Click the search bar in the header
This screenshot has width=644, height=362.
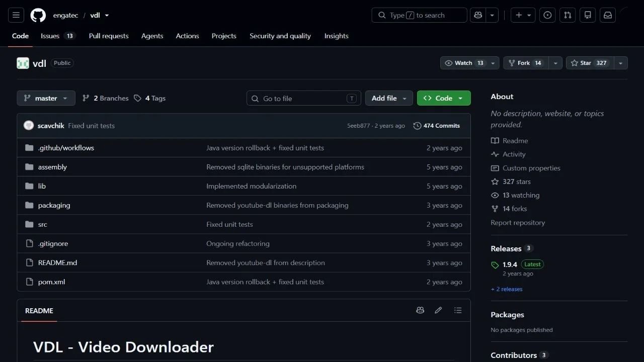pos(420,15)
